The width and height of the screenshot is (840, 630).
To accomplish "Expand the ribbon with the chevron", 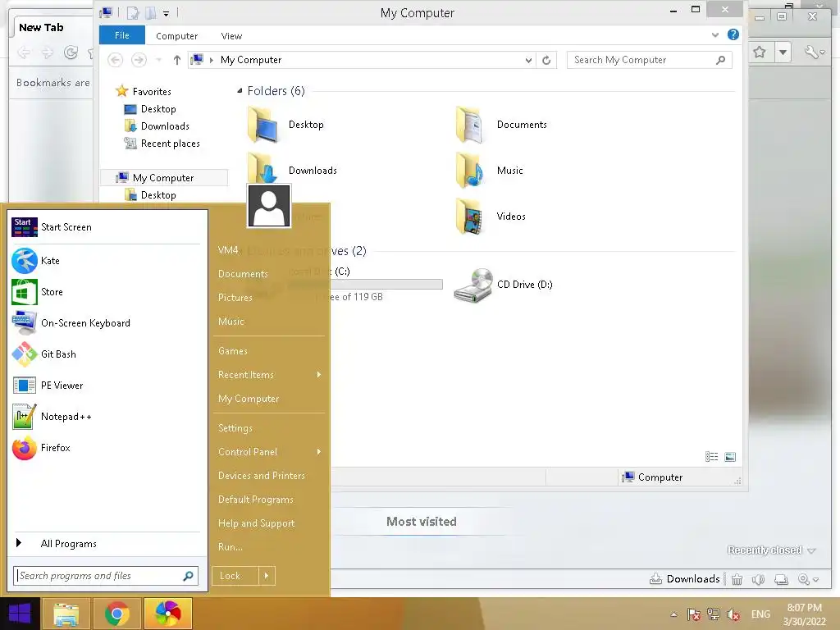I will point(715,34).
